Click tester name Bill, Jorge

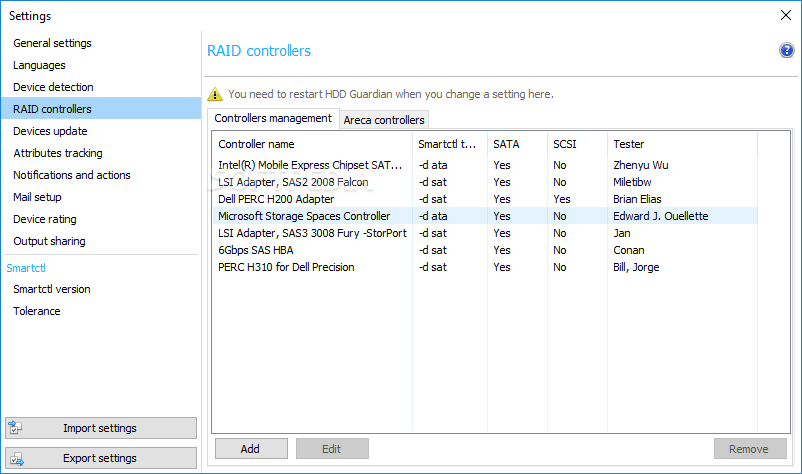636,267
